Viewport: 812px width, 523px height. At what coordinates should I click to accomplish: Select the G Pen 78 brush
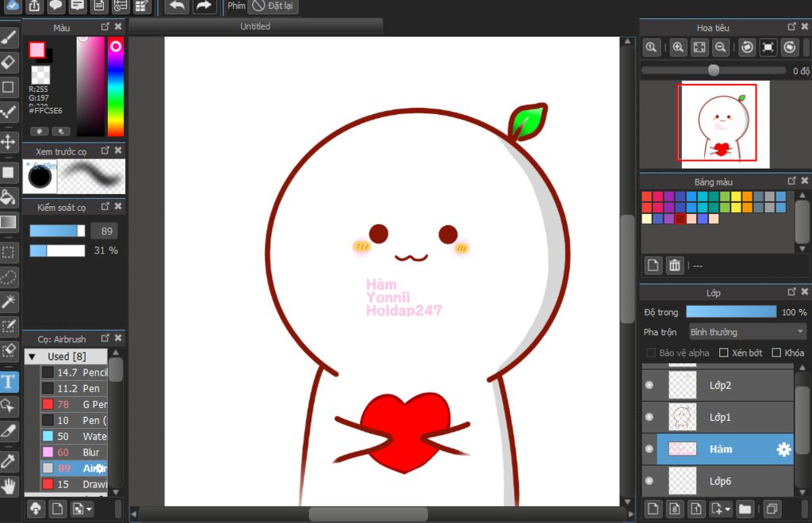click(74, 405)
